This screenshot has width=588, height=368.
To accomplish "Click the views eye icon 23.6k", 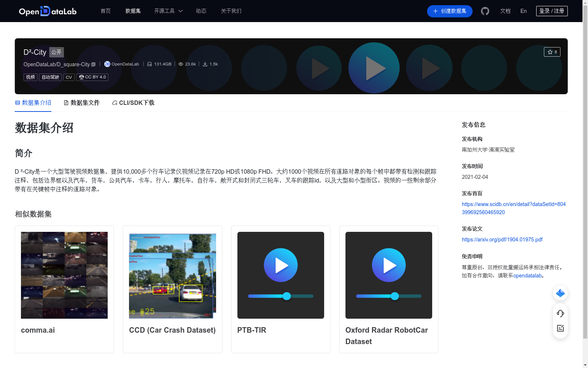I will coord(181,64).
